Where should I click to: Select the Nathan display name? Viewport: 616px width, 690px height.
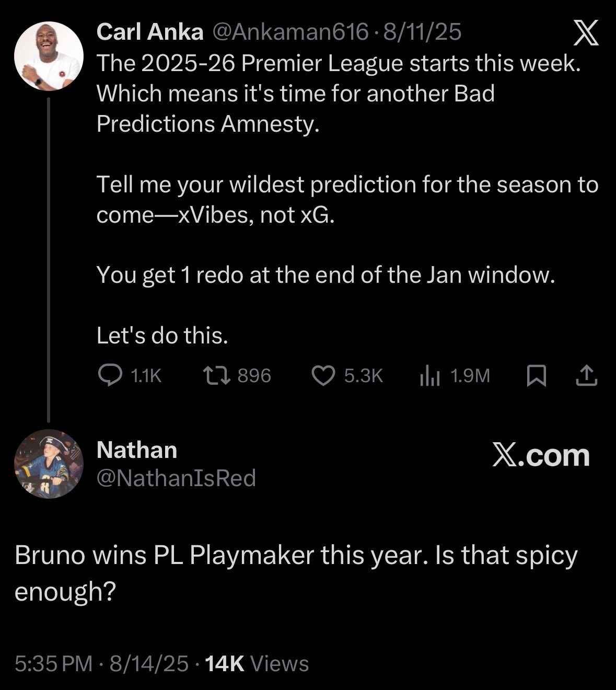pos(137,450)
